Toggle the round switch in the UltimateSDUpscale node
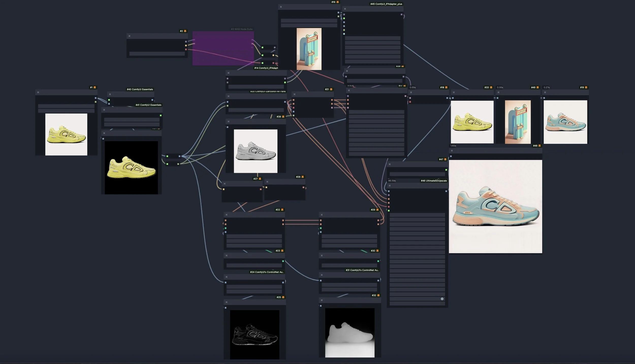The image size is (635, 364). tap(442, 299)
